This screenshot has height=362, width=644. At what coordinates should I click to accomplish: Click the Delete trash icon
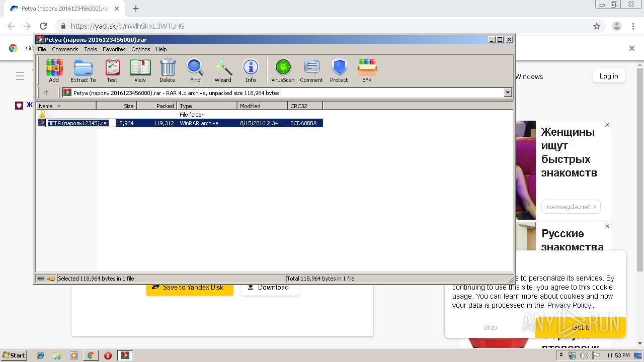(x=168, y=70)
